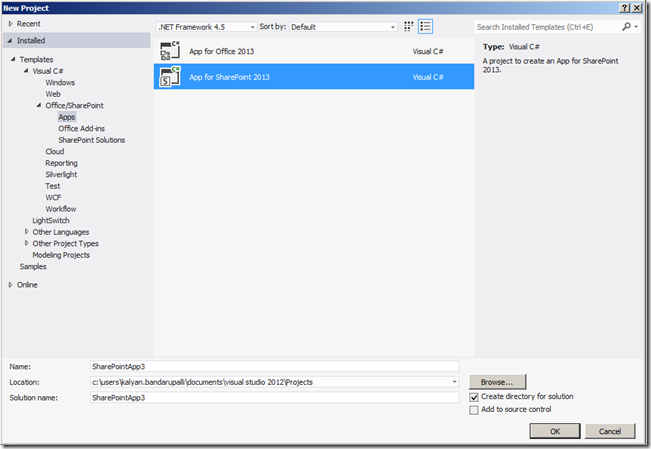Select the Apps category
The image size is (651, 449).
(66, 117)
